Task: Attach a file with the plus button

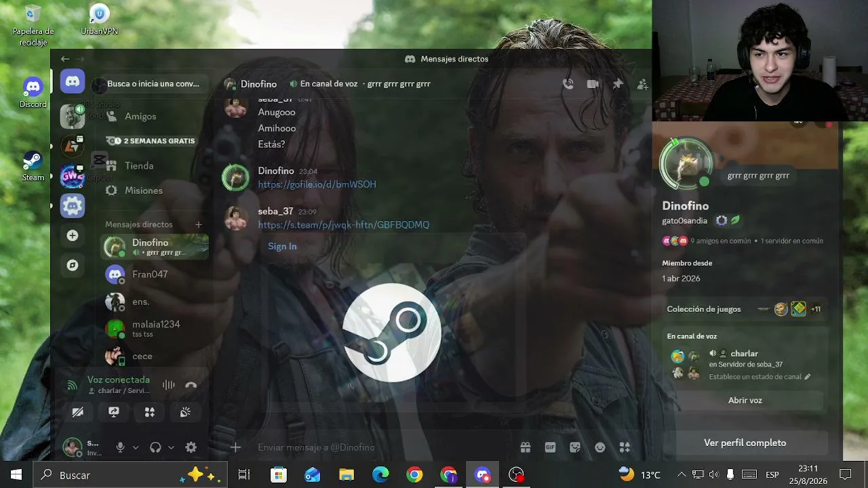Action: click(x=235, y=447)
